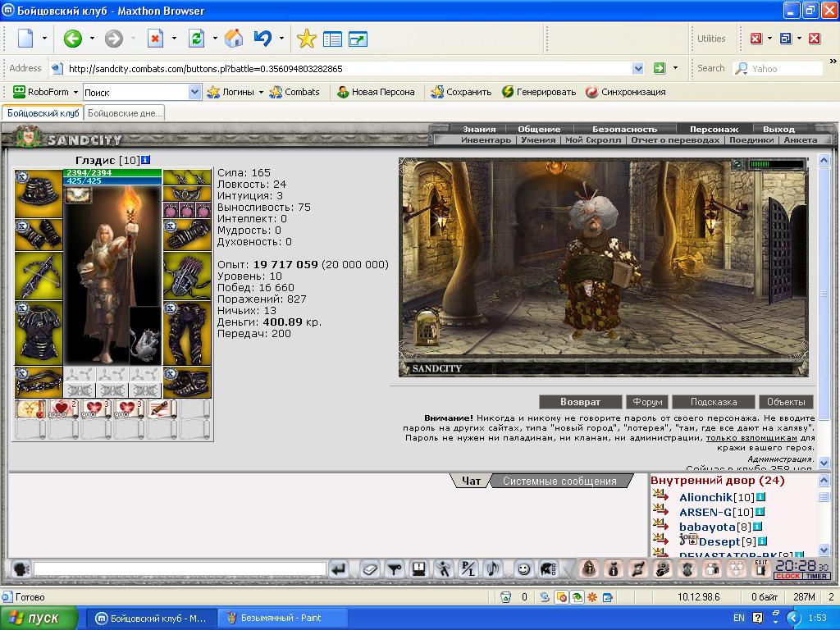This screenshot has width=840, height=630.
Task: Toggle the TIMER mode button
Action: click(816, 576)
